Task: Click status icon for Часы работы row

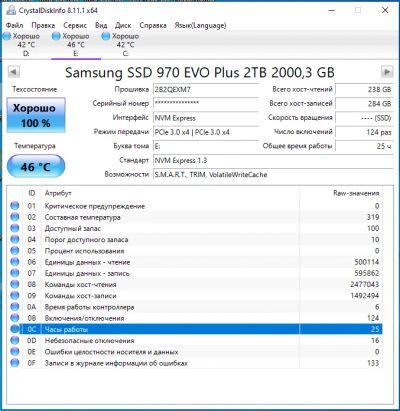Action: pos(15,329)
